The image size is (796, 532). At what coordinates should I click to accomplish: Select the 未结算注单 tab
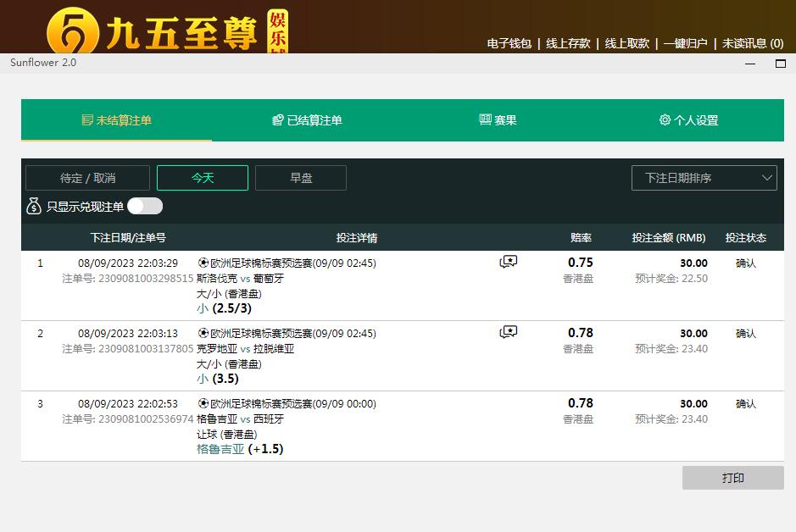[x=116, y=120]
